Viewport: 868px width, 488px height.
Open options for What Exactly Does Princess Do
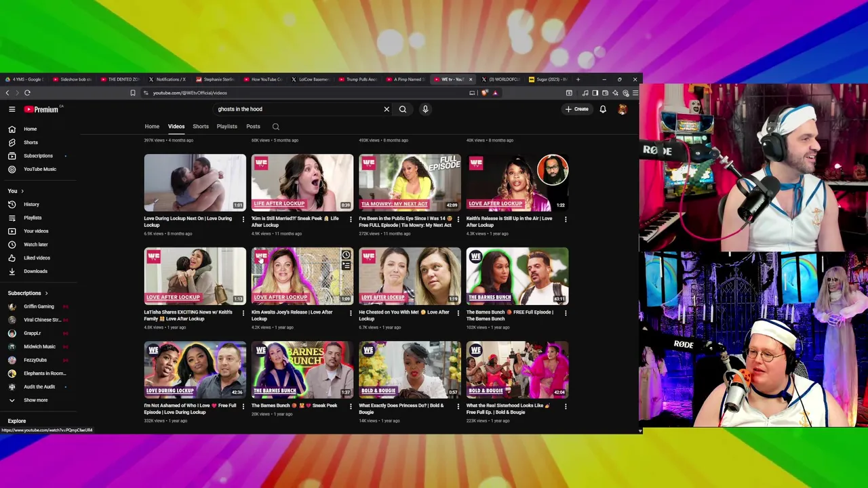pyautogui.click(x=458, y=406)
